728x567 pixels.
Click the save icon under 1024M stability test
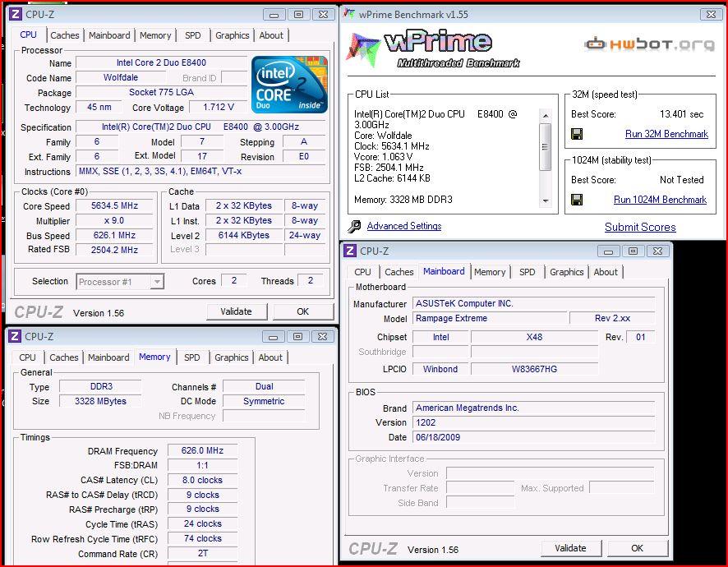(x=577, y=200)
